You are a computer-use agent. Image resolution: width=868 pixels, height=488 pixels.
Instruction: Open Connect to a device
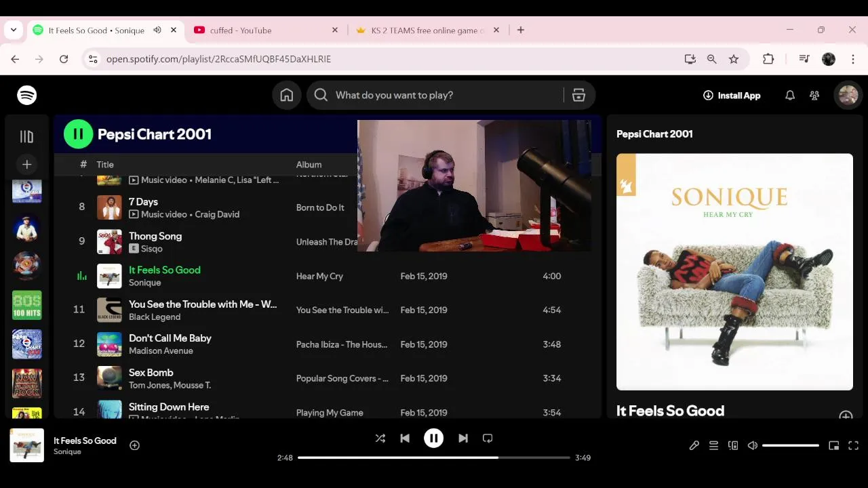pyautogui.click(x=733, y=445)
